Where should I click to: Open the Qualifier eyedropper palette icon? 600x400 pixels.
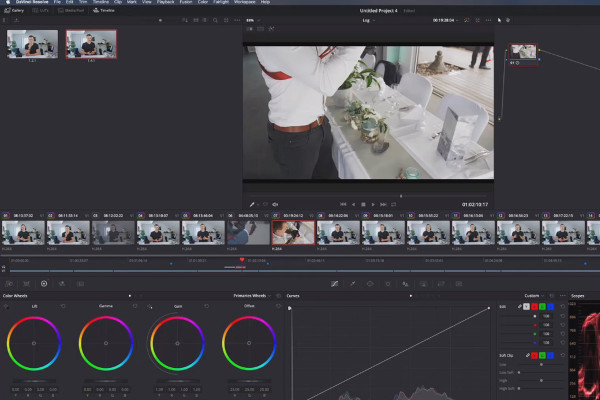pos(352,284)
